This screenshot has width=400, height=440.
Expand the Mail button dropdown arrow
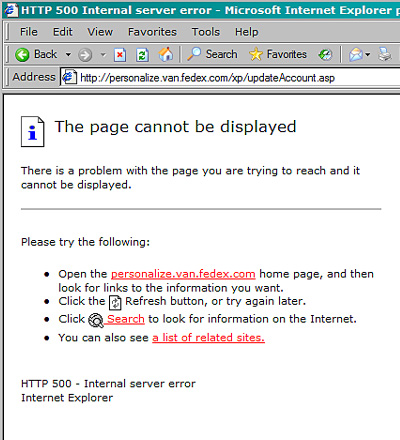click(x=368, y=54)
